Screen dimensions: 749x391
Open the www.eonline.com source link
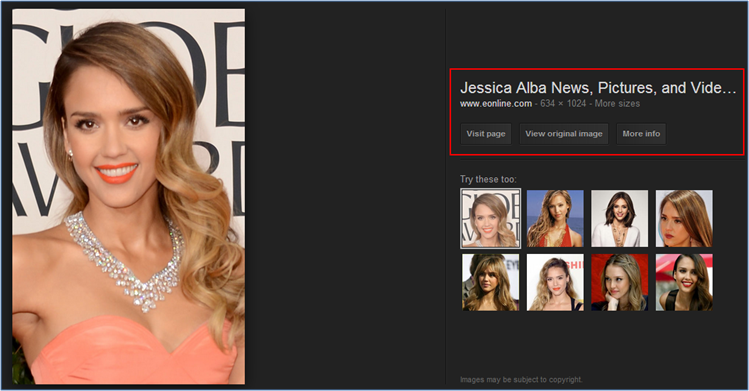496,104
